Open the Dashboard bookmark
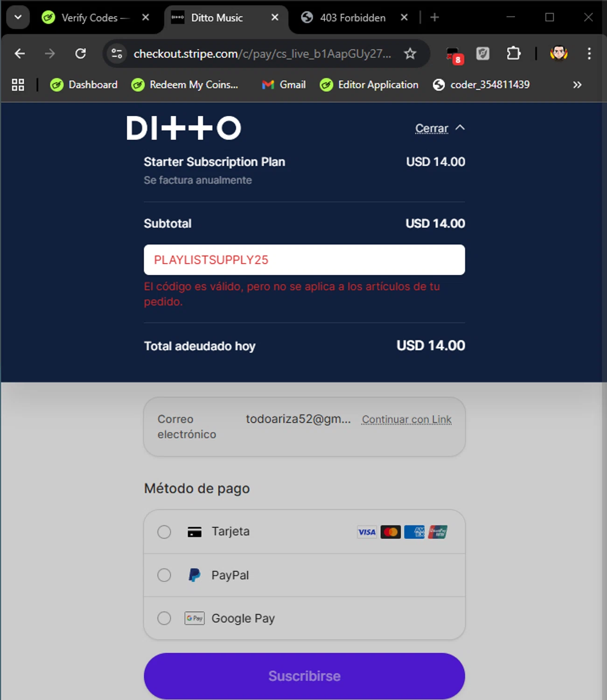Screen dimensions: 607x700 pos(84,85)
